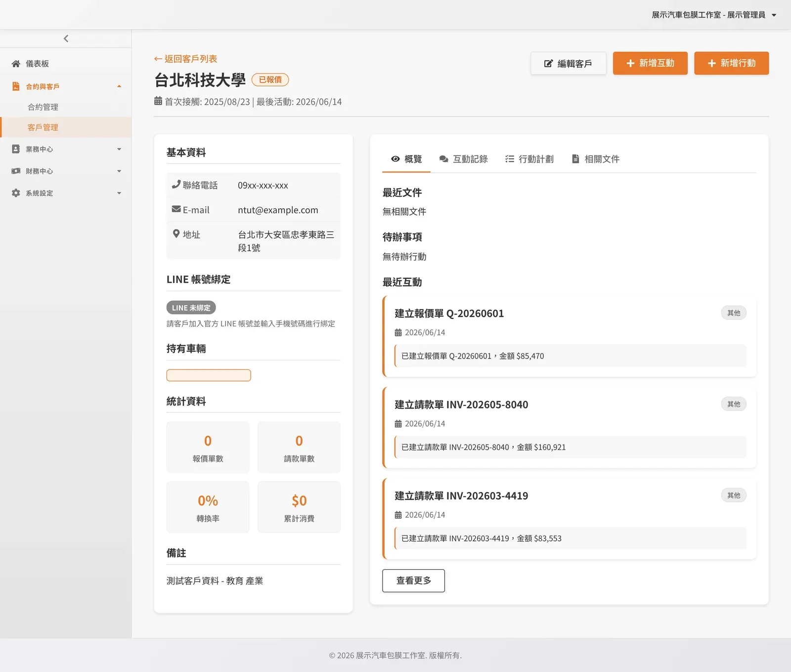Click email address ntut@example.com

tap(278, 210)
